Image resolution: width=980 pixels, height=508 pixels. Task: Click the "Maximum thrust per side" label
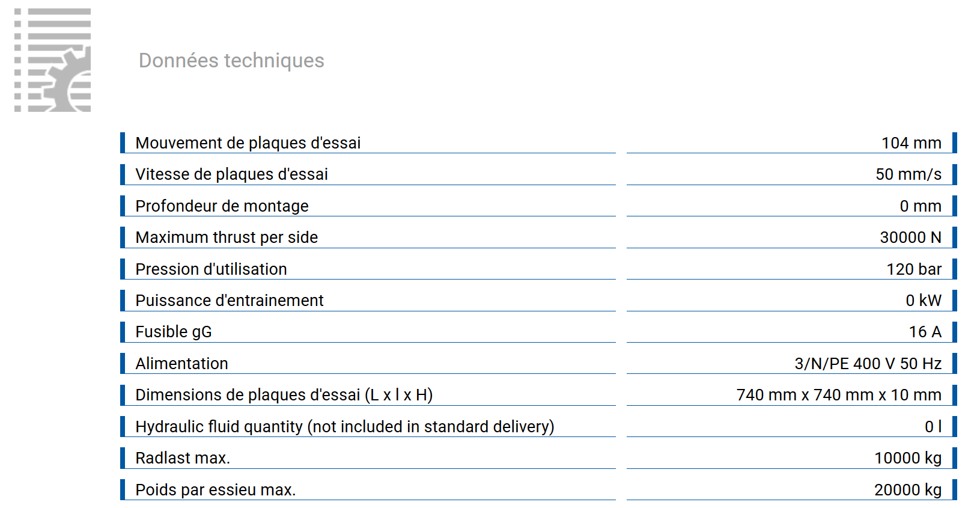227,237
